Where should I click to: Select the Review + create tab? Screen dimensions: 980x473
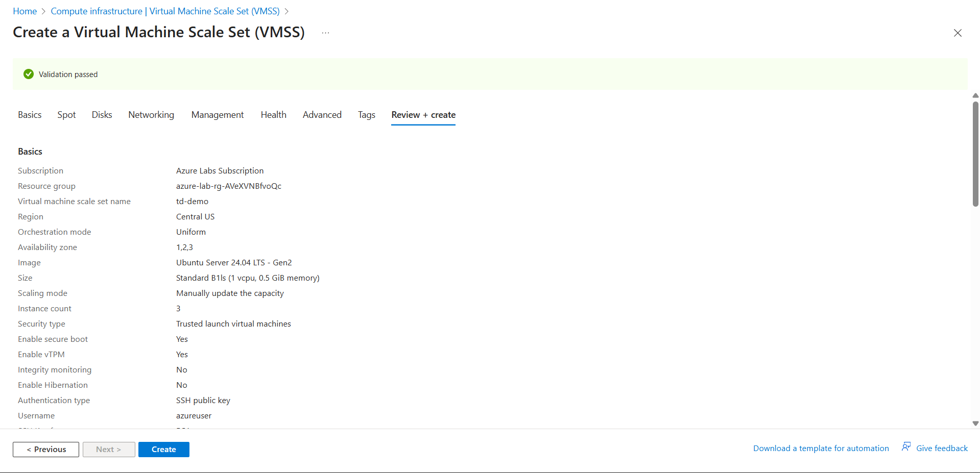423,115
